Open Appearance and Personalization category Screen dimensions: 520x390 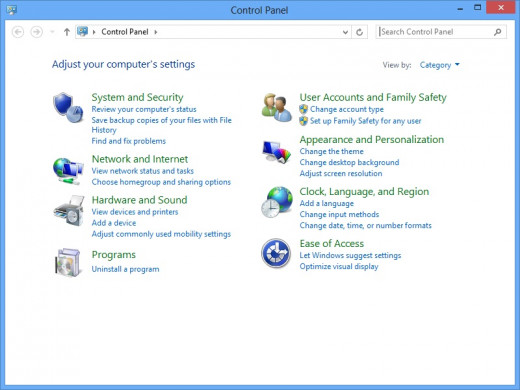371,139
